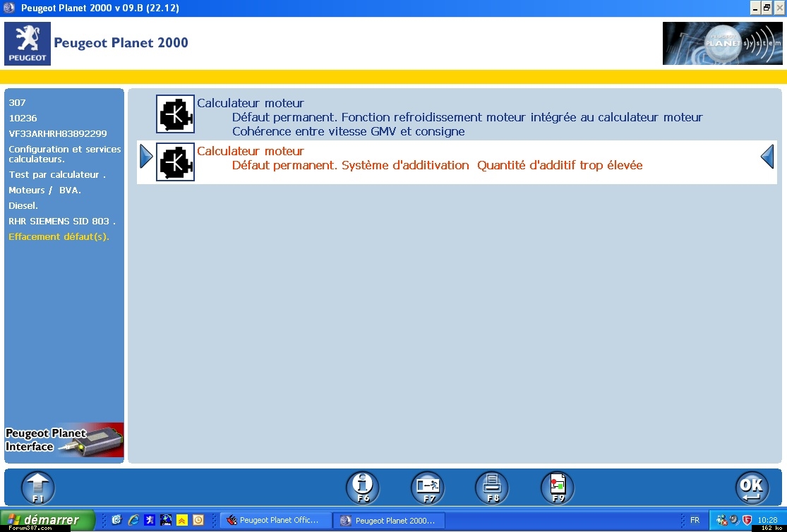
Task: Click the 10:28 system clock
Action: click(x=767, y=521)
